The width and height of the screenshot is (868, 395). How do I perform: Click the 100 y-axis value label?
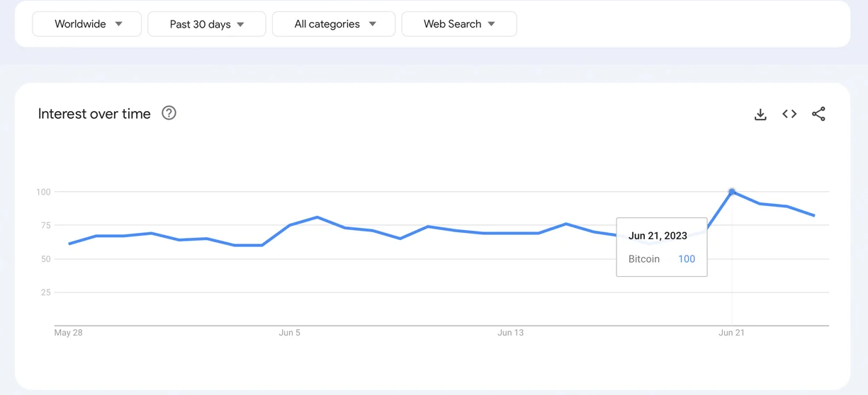click(43, 192)
